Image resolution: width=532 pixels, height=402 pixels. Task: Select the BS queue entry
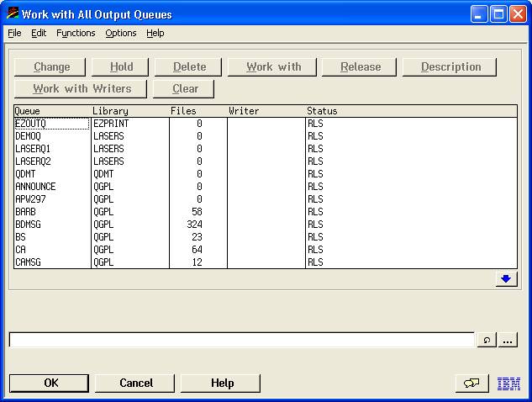tap(20, 236)
